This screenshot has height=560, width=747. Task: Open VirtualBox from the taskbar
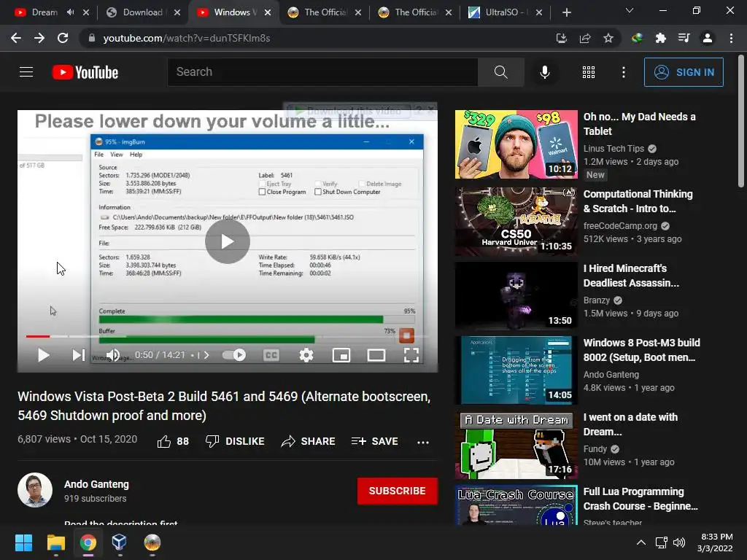click(119, 542)
